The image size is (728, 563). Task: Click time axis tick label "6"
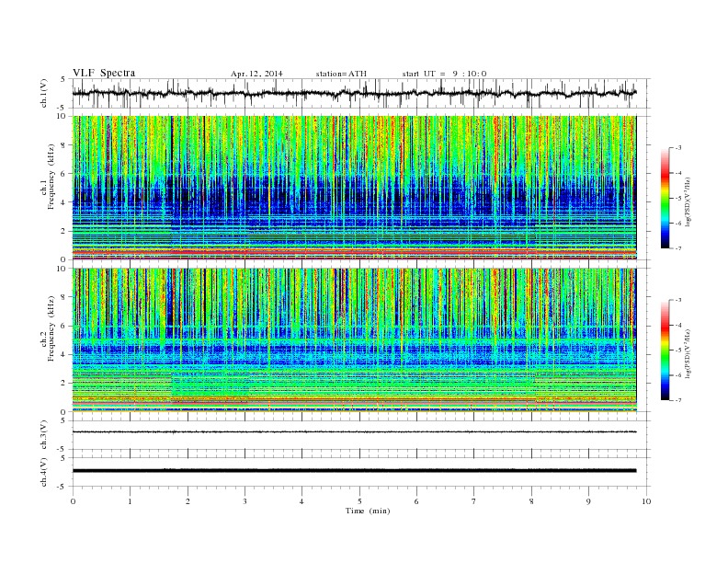click(x=416, y=501)
